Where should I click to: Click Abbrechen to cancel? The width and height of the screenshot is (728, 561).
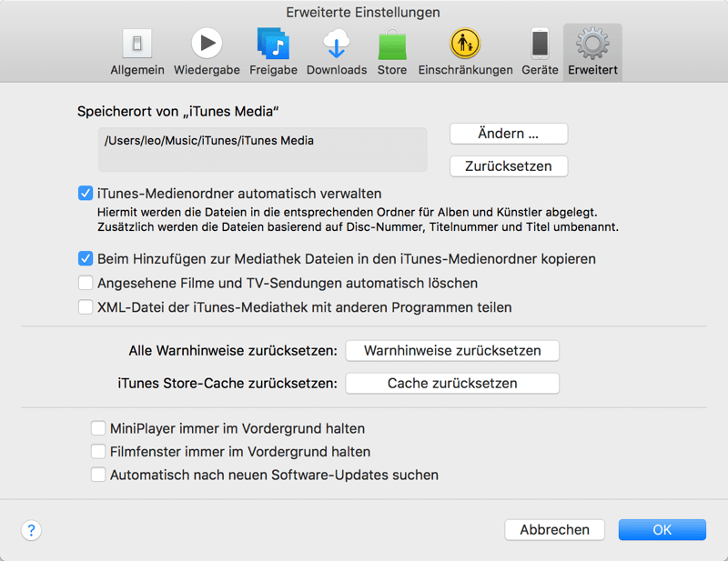554,530
